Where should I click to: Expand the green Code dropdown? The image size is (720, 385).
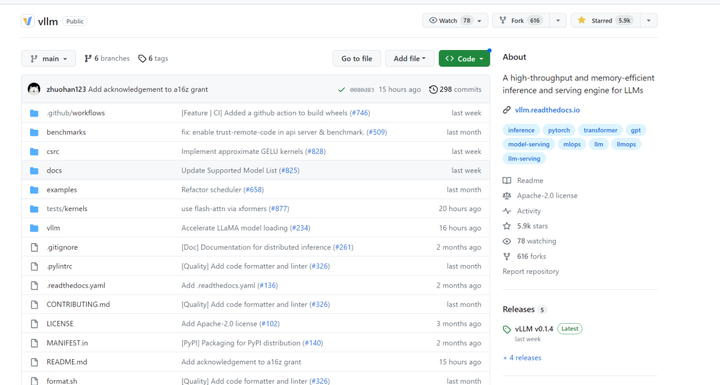[x=464, y=58]
